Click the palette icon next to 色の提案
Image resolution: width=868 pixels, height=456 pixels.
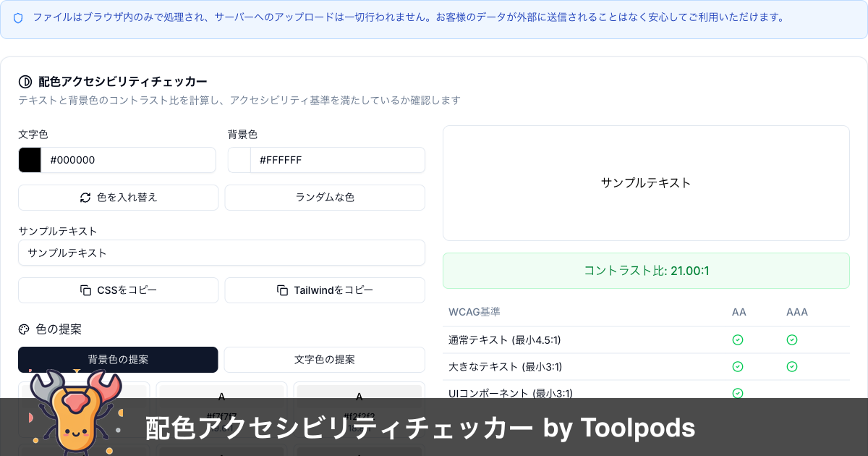click(x=24, y=329)
